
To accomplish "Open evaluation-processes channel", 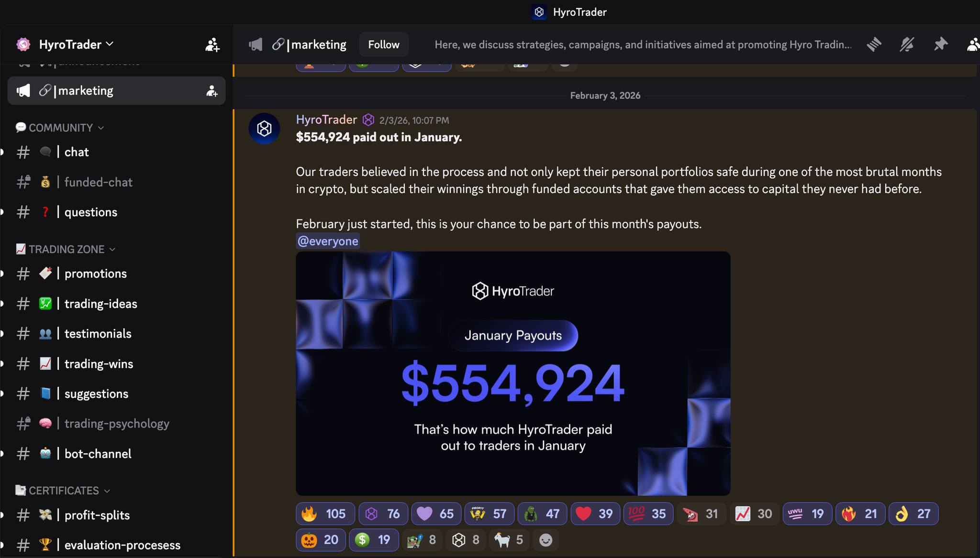I will pyautogui.click(x=116, y=545).
